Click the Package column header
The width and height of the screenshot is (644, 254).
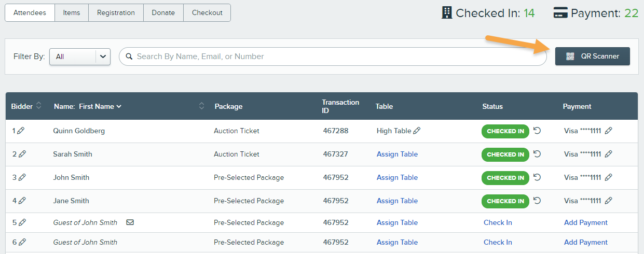[x=228, y=106]
